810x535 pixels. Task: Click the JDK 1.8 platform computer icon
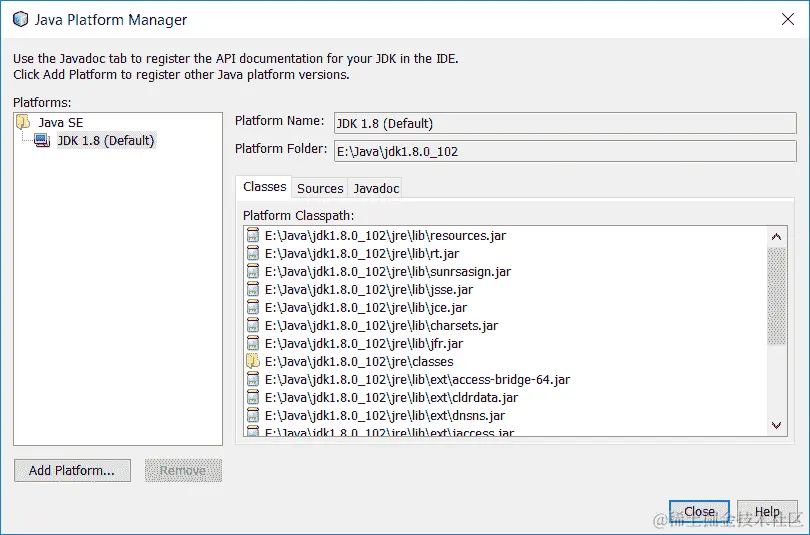[42, 140]
